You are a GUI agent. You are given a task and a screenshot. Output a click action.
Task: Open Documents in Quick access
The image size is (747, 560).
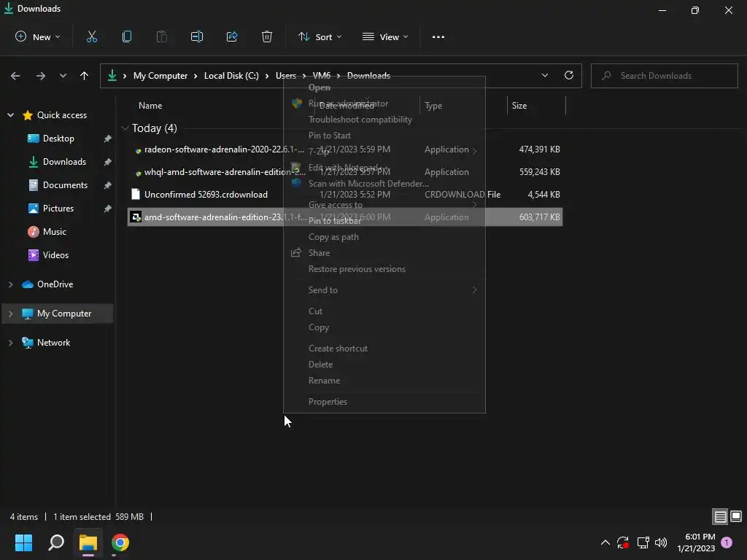(x=65, y=185)
